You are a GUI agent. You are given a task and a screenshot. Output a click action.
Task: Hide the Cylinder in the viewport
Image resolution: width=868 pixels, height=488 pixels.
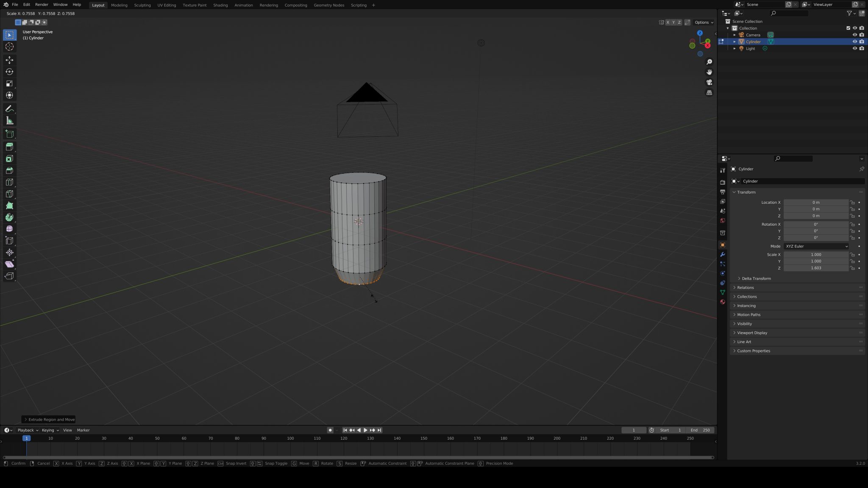click(855, 42)
